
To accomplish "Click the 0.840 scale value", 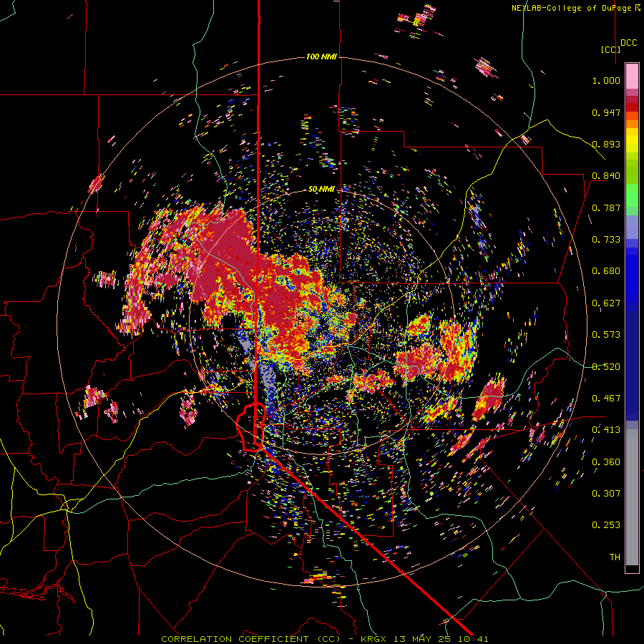I will click(x=606, y=176).
